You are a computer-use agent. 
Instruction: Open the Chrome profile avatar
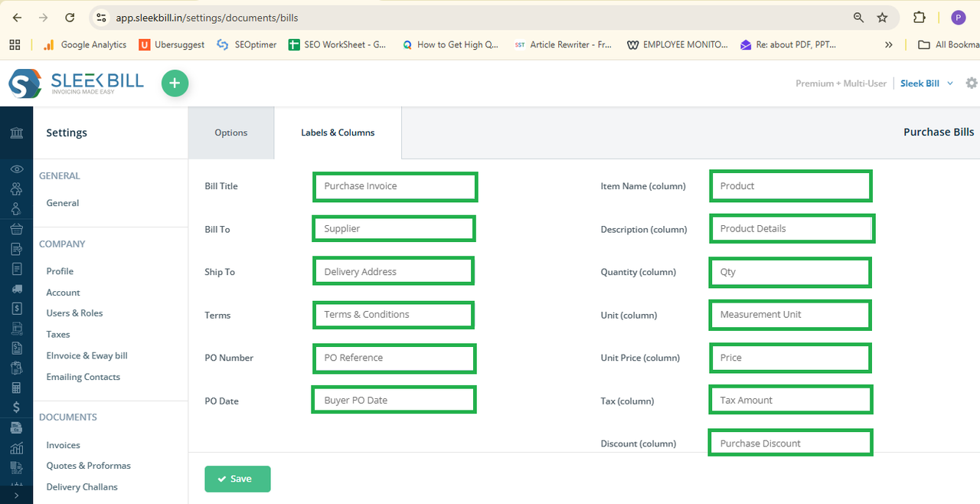959,17
